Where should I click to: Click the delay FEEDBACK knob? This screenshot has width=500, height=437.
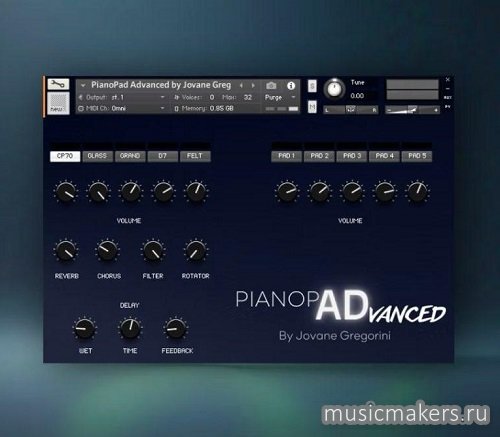tap(176, 328)
